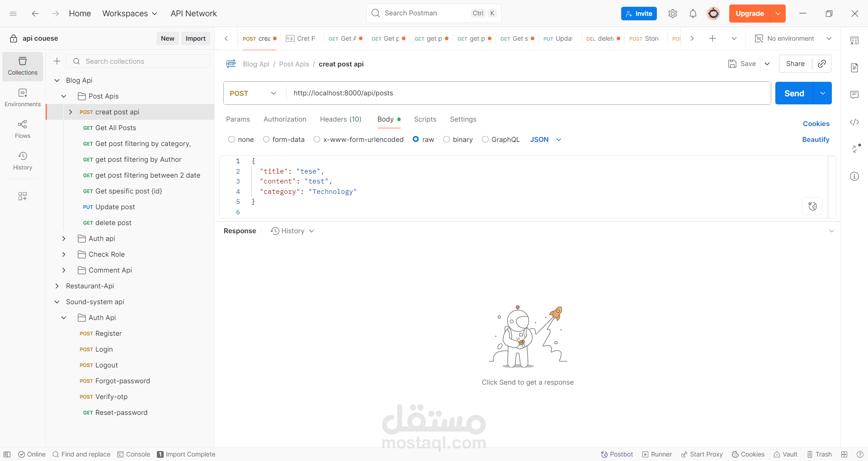Open Flows in the sidebar

23,129
